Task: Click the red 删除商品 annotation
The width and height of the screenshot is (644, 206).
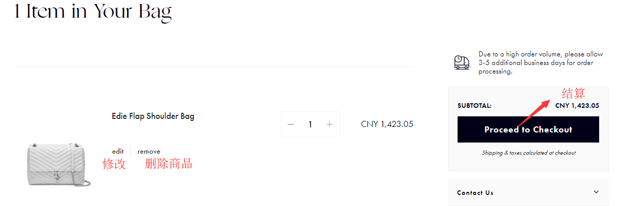Action: coord(168,164)
